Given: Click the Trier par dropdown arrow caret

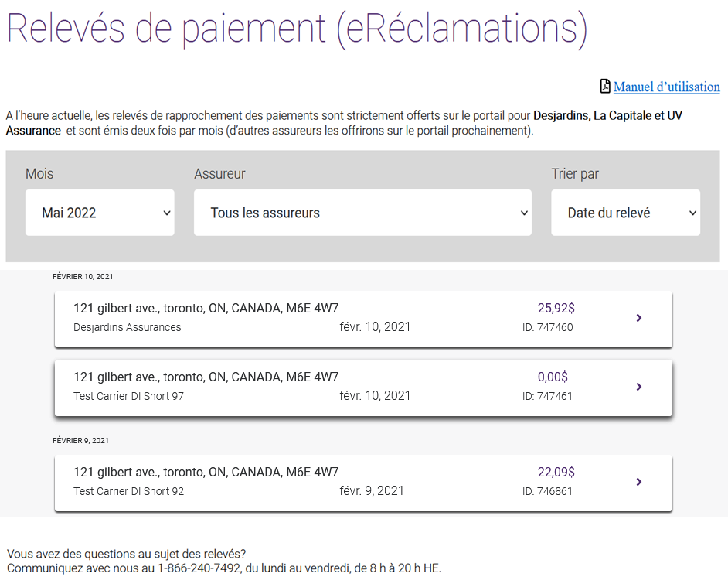Looking at the screenshot, I should click(x=692, y=213).
